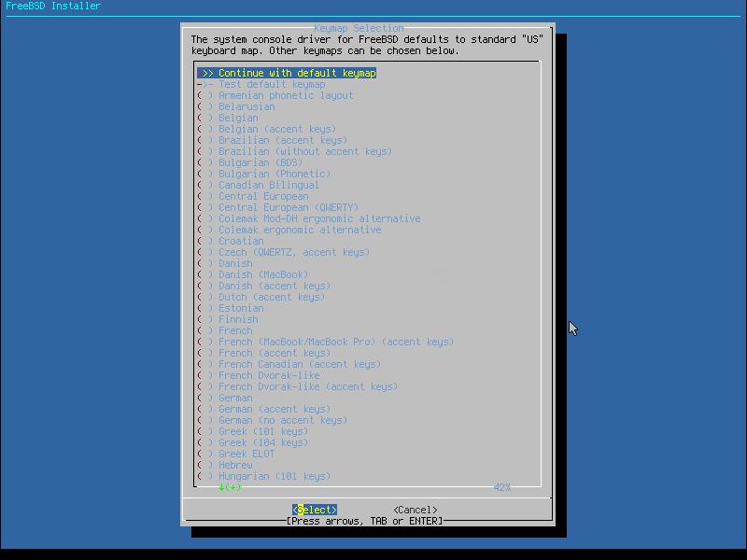The image size is (747, 560).
Task: Select Greek (101 keys) keymap
Action: coord(253,431)
